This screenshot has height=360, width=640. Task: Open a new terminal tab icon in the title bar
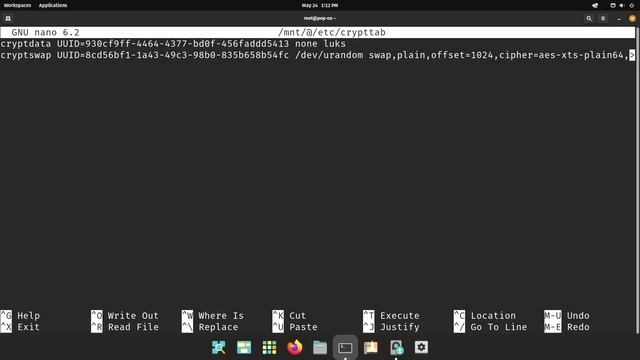[8, 18]
